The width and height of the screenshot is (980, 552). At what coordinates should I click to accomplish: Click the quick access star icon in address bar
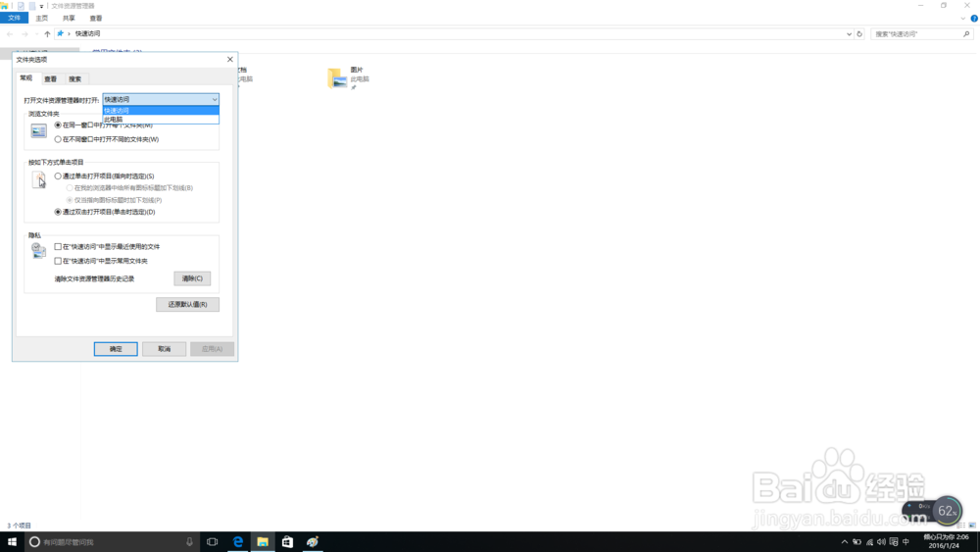point(60,33)
